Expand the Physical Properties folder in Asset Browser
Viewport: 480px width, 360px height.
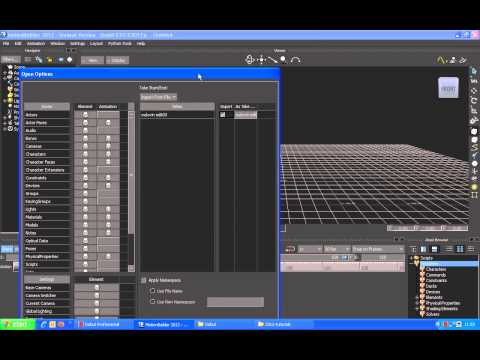coord(417,303)
